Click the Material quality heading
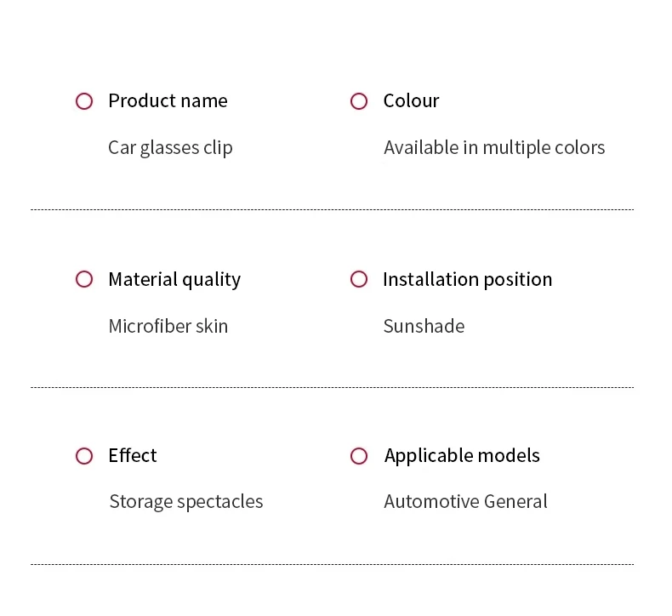 pos(174,279)
